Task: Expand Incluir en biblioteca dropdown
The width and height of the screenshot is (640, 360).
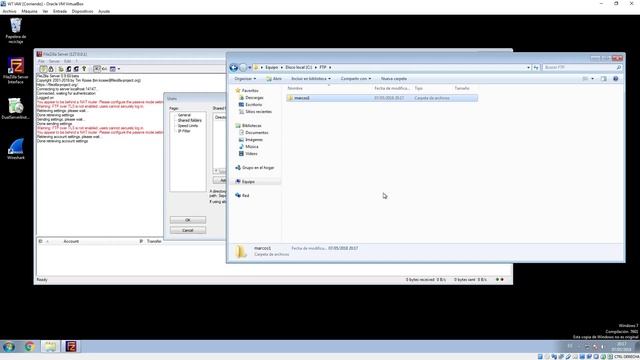Action: coord(311,78)
